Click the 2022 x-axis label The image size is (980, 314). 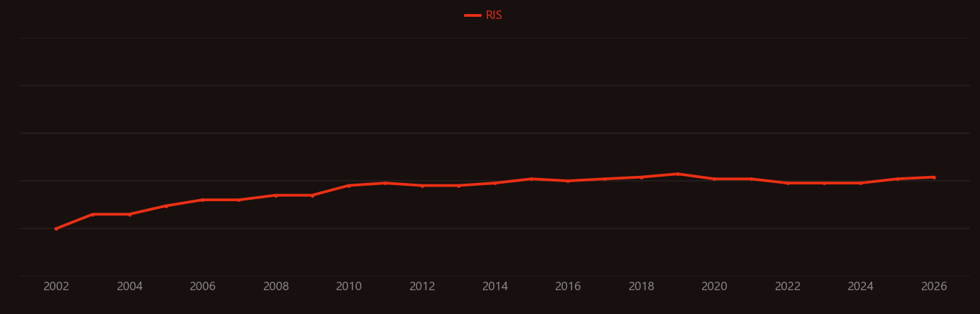[787, 287]
